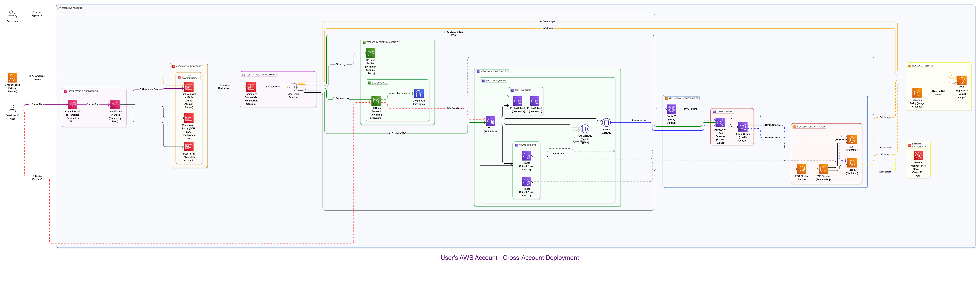
Task: Select the Task 1 Container icon
Action: tap(852, 139)
